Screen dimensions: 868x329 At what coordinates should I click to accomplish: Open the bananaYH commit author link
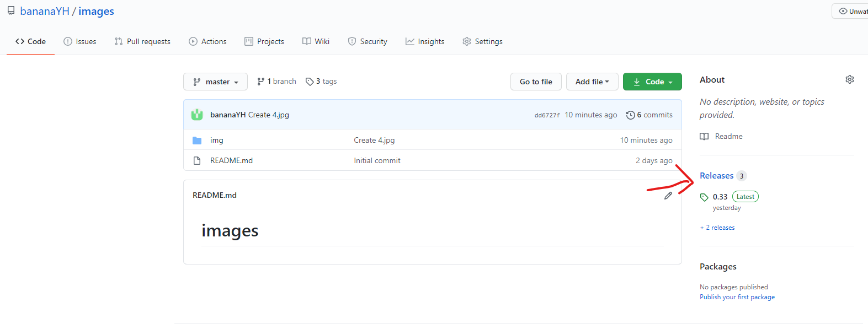(x=228, y=115)
